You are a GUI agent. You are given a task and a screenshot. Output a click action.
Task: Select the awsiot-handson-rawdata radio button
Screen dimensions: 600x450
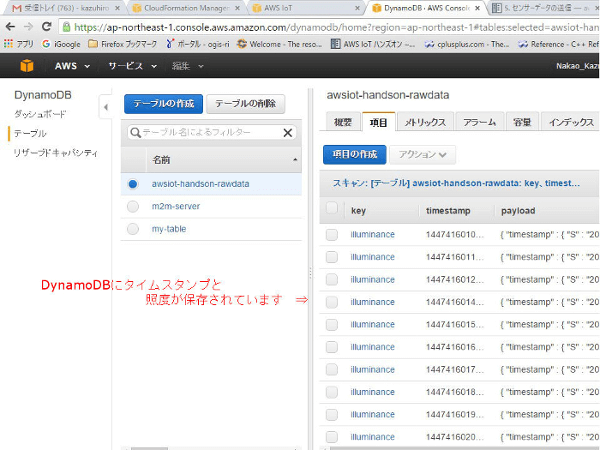[133, 184]
